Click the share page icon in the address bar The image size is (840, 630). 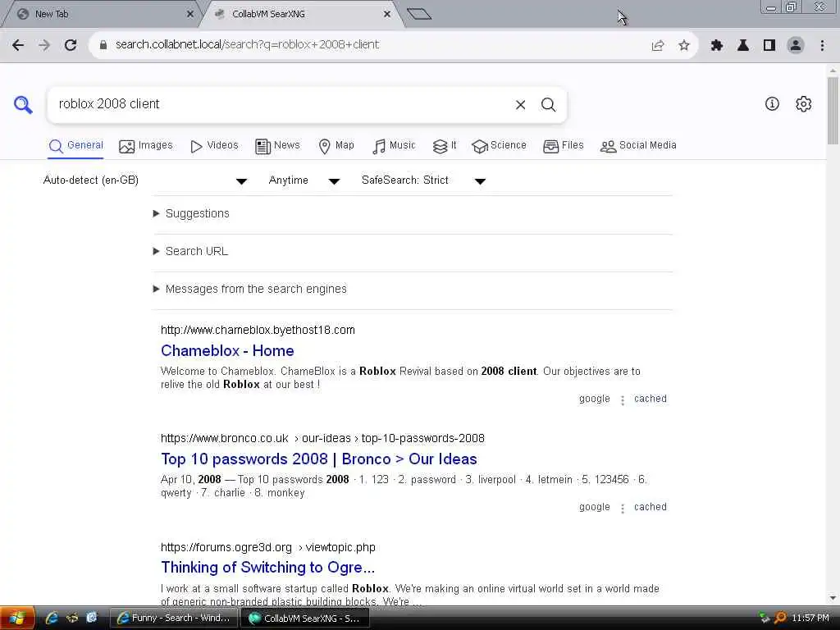tap(658, 46)
